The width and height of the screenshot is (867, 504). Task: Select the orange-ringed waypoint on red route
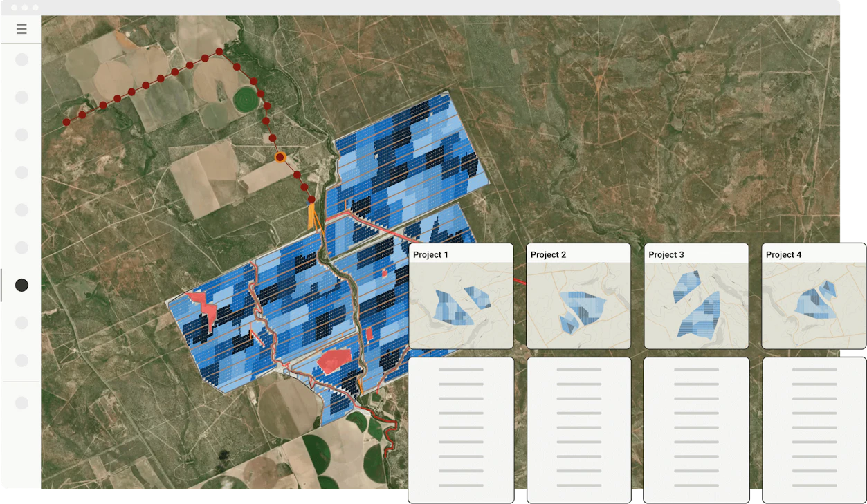[280, 158]
